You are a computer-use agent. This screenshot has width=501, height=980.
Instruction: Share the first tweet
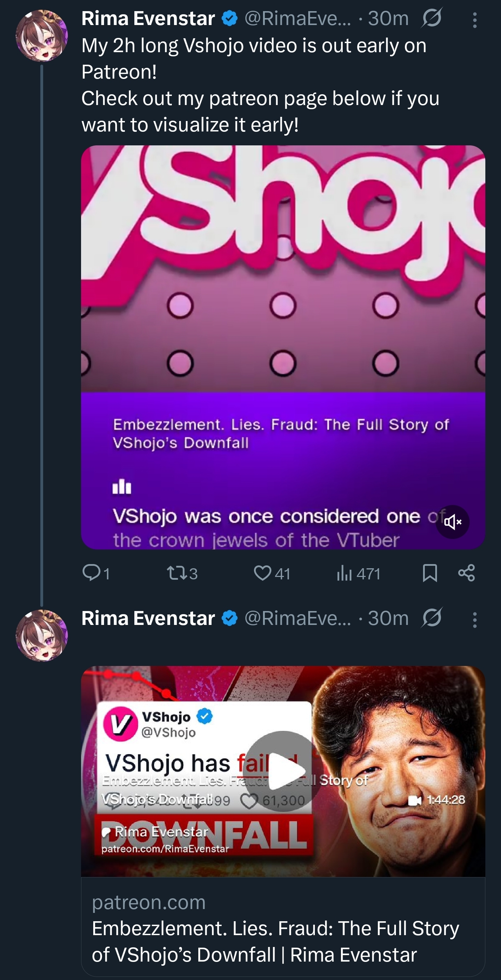[x=466, y=572]
